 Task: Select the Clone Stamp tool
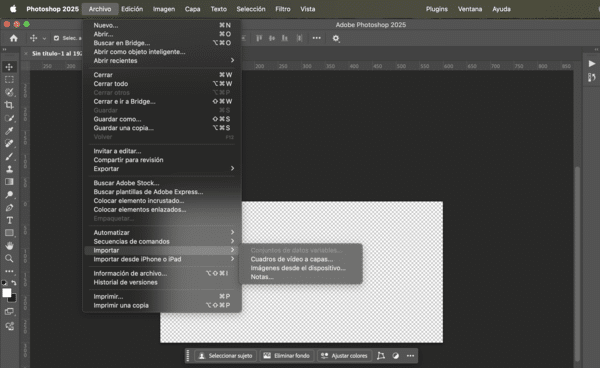pyautogui.click(x=9, y=169)
